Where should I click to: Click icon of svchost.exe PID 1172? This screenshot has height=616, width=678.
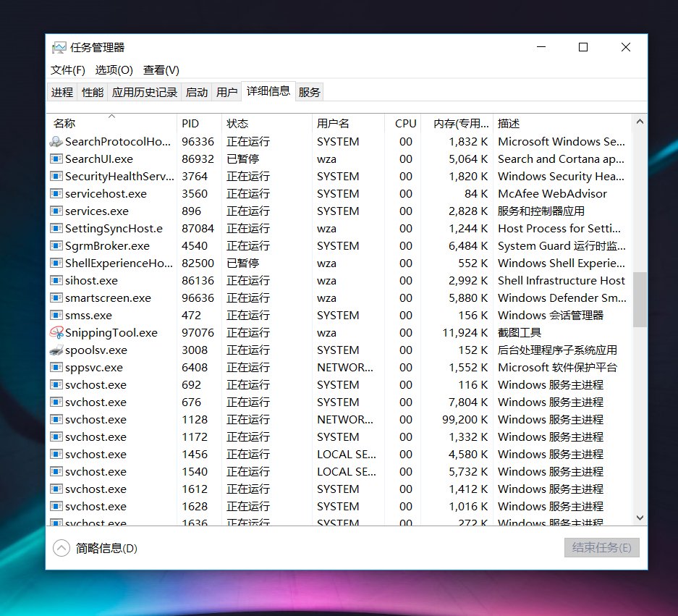point(56,436)
